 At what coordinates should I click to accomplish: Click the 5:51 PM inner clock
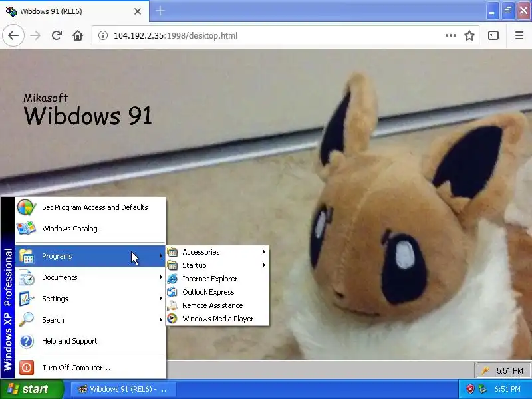click(509, 371)
